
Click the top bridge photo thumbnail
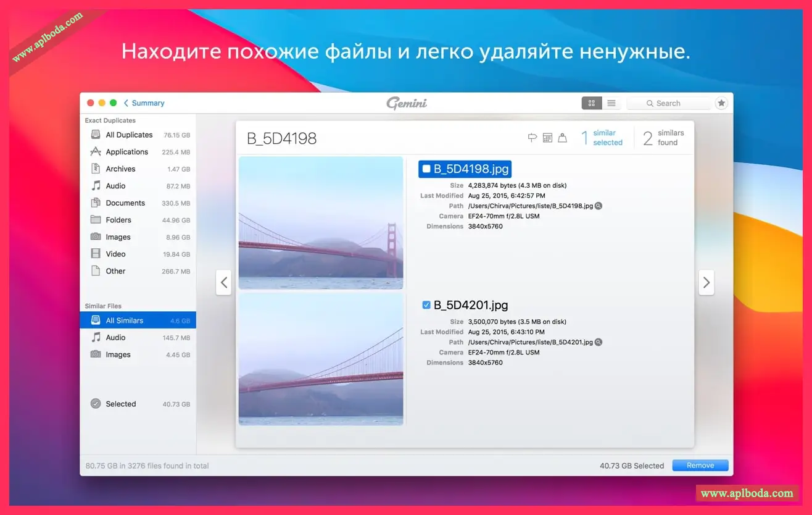pos(321,223)
